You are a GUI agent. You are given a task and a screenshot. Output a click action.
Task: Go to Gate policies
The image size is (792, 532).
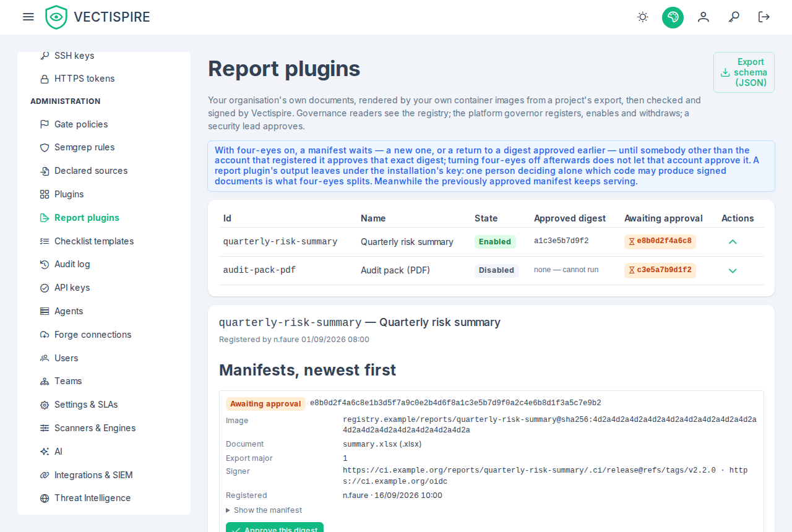(x=81, y=124)
